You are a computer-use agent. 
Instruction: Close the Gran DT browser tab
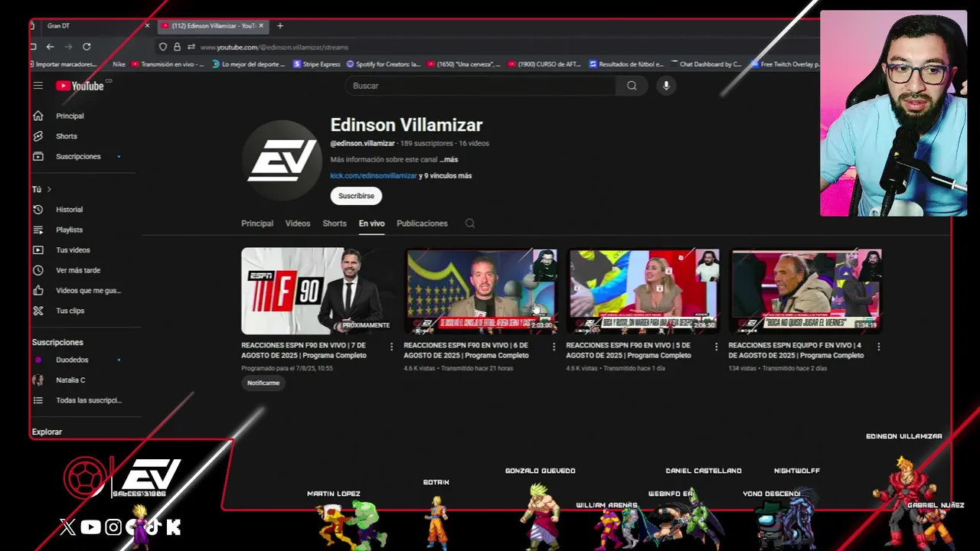[147, 26]
